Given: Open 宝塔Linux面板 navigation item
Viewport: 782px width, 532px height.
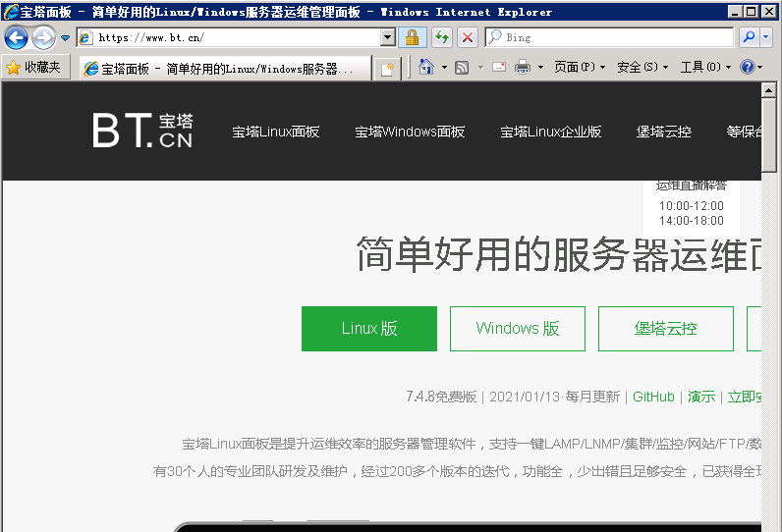Looking at the screenshot, I should click(276, 132).
